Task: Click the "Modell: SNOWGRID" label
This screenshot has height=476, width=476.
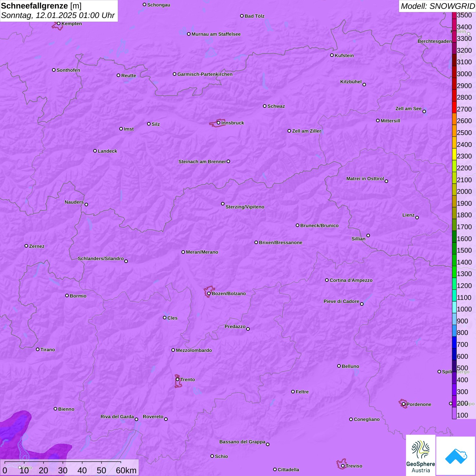Action: coord(438,6)
